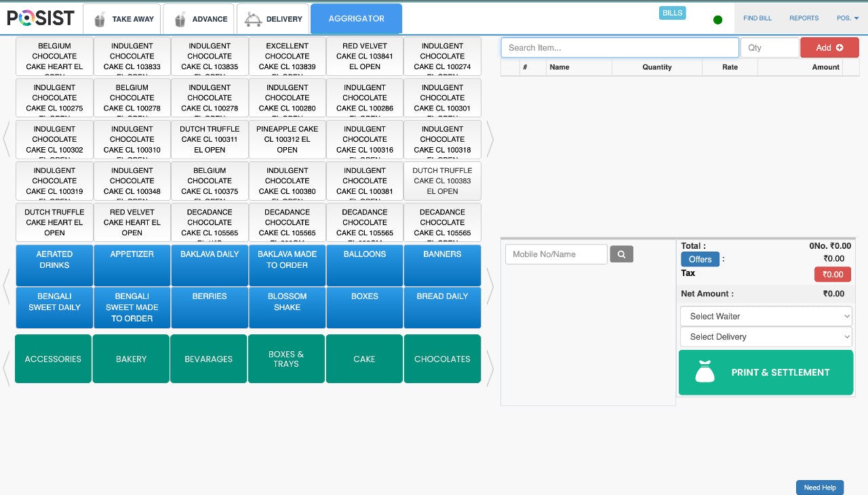Image resolution: width=868 pixels, height=495 pixels.
Task: Click the left arrow of the item grid
Action: coord(7,139)
